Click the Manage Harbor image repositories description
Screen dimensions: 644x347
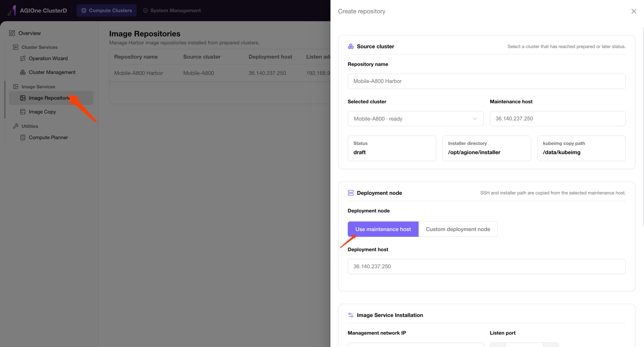pyautogui.click(x=184, y=43)
